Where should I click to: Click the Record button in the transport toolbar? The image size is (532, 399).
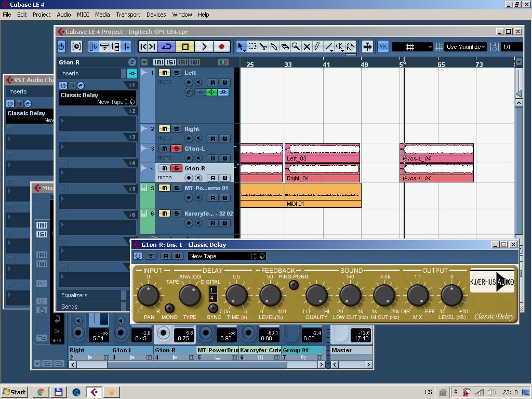coord(222,47)
